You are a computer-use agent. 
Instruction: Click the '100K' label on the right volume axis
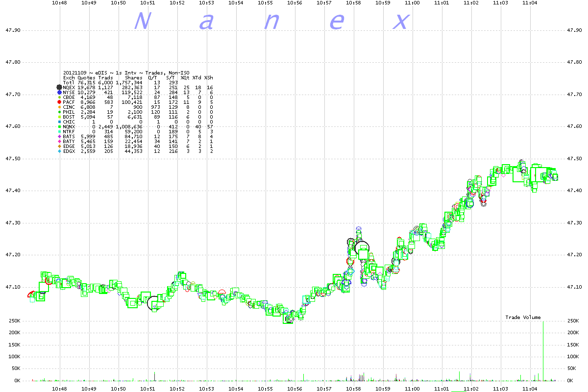click(574, 357)
